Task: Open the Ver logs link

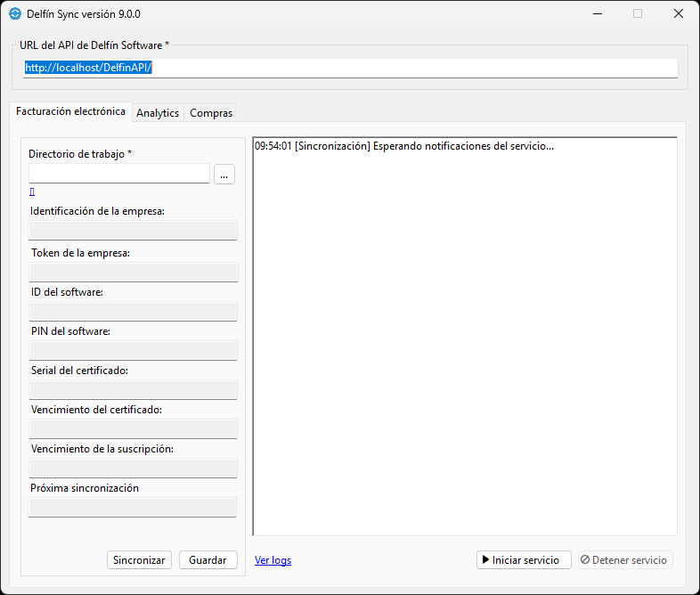Action: click(273, 560)
